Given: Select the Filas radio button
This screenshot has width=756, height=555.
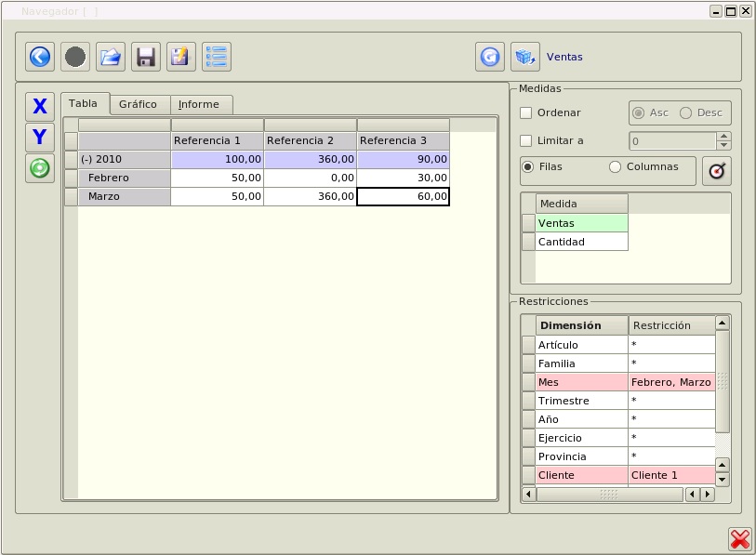Looking at the screenshot, I should [528, 166].
